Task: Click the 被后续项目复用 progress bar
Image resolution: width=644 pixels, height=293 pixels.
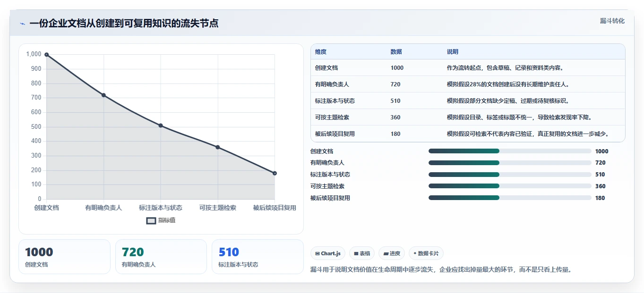Action: 510,198
